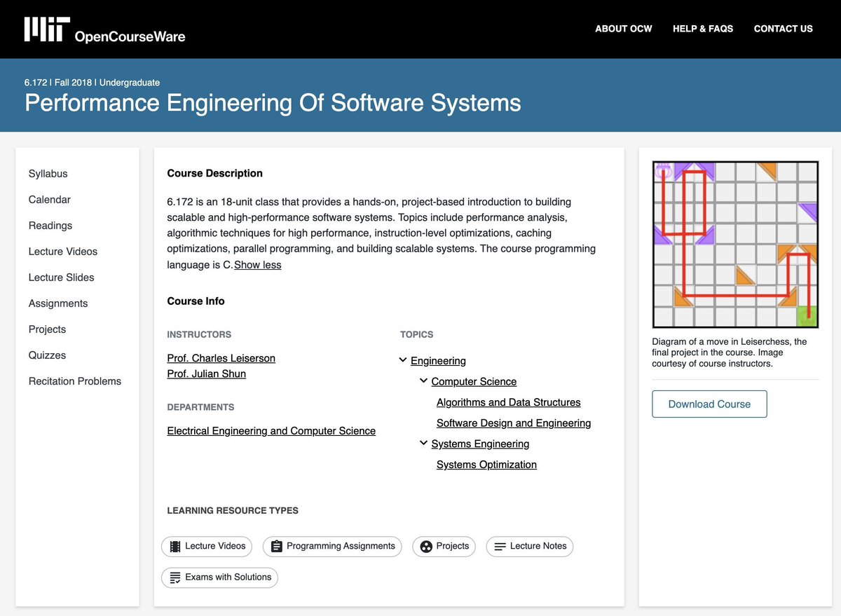The image size is (841, 616).
Task: Open Software Design and Engineering topic
Action: pos(514,423)
